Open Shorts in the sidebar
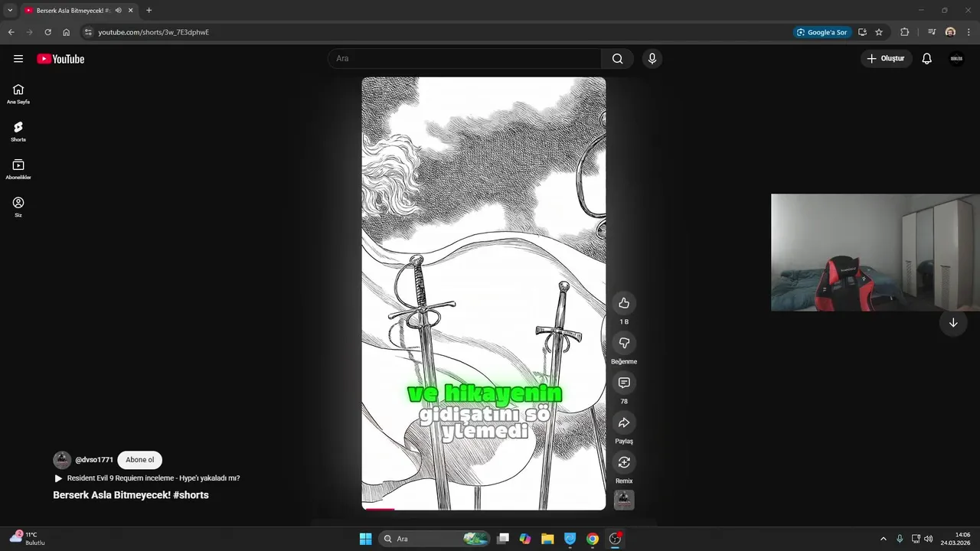980x551 pixels. click(x=18, y=132)
